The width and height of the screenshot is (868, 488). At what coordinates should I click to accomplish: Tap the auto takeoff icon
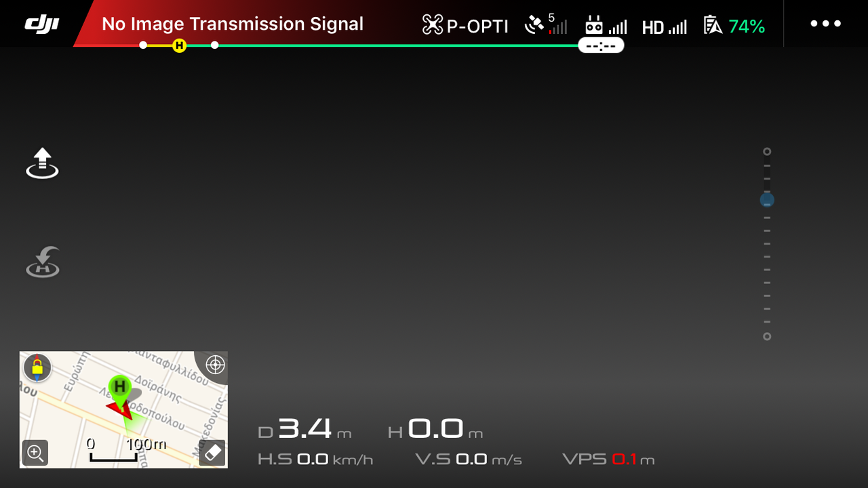43,163
